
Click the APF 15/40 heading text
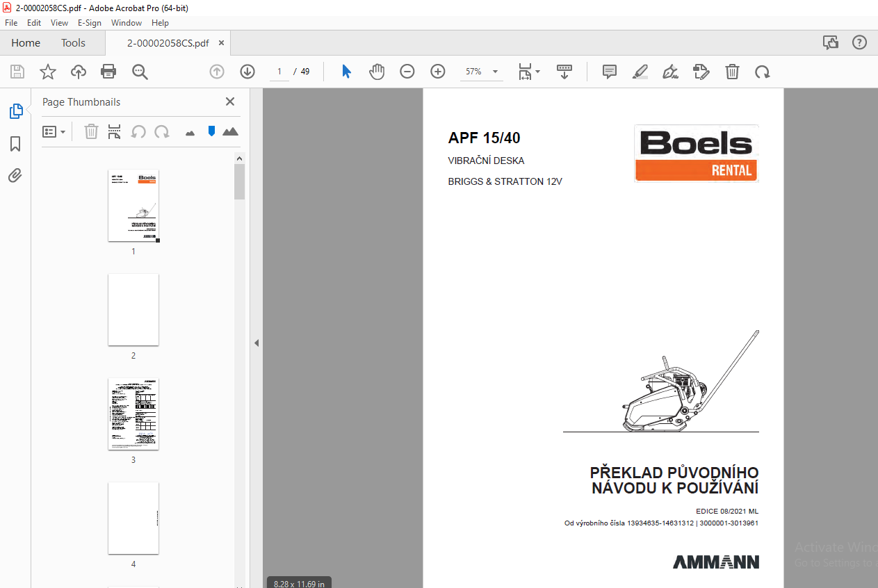coord(485,138)
